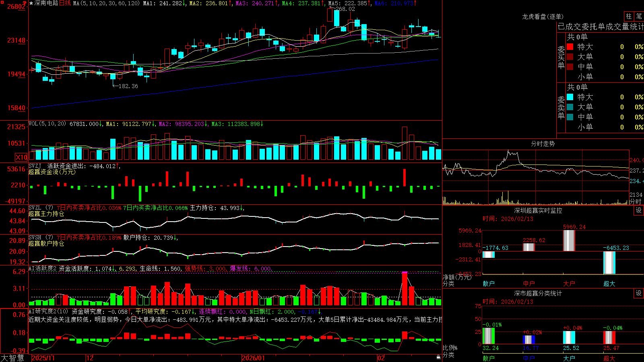Click MA parameters (5,10,20,30,60,120)

coord(106,3)
